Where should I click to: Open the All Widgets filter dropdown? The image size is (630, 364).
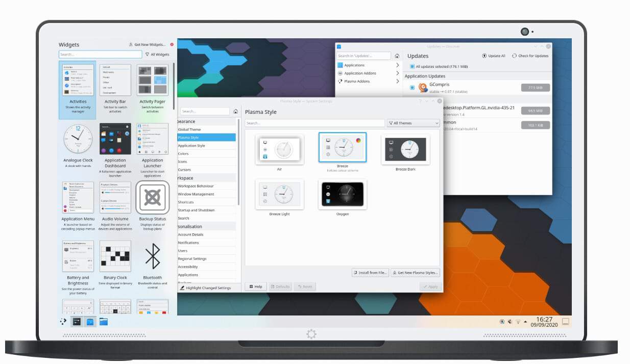pos(157,54)
